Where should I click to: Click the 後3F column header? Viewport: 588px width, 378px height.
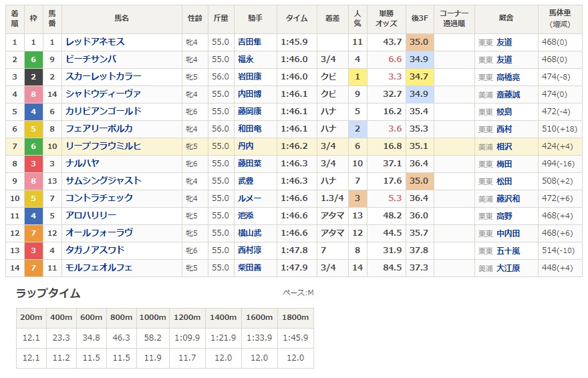click(x=420, y=18)
